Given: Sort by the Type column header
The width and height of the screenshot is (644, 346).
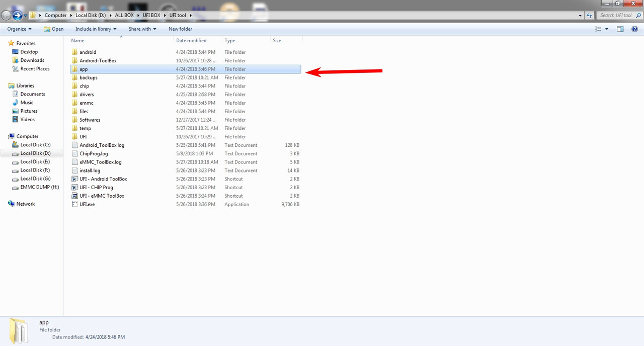Looking at the screenshot, I should [x=229, y=40].
